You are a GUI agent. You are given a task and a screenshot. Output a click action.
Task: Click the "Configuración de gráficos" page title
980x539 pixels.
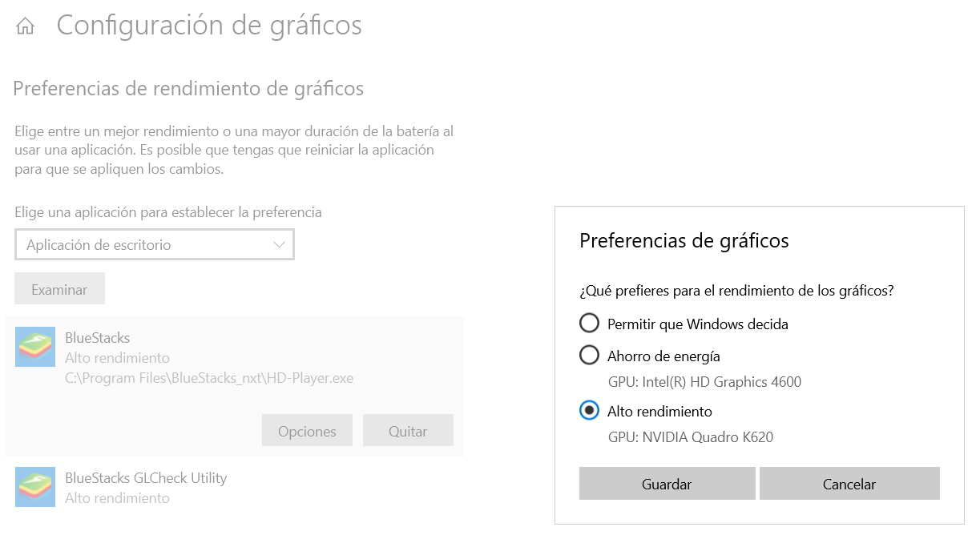click(209, 25)
